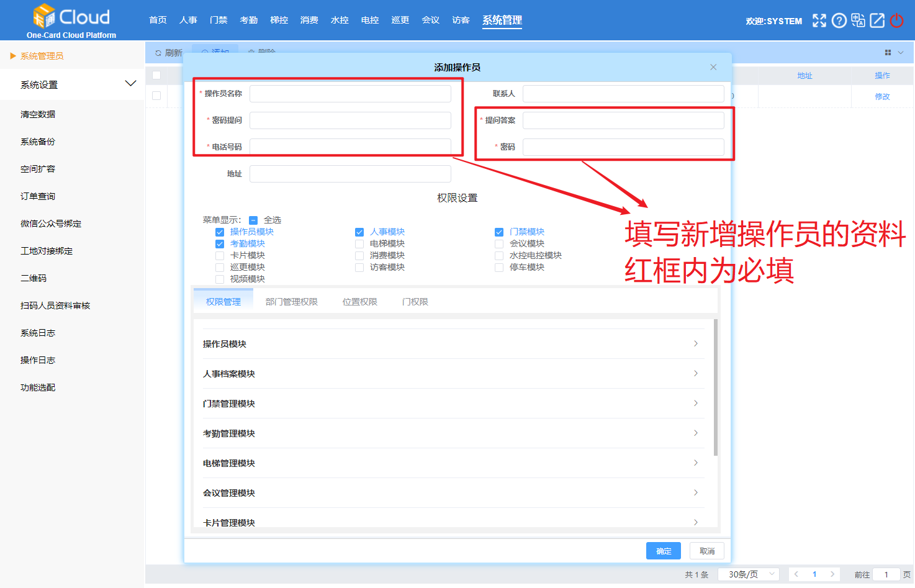The height and width of the screenshot is (588, 915).
Task: Switch language via the translate icon
Action: pyautogui.click(x=858, y=20)
